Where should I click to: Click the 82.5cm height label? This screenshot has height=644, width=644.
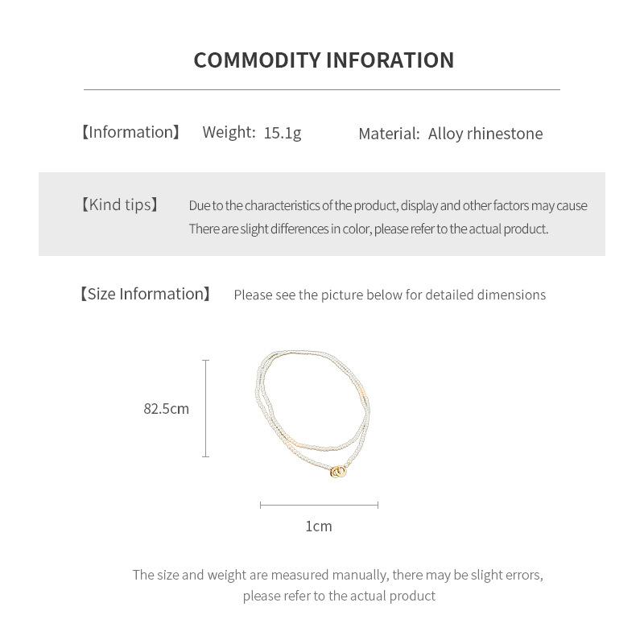tap(167, 409)
